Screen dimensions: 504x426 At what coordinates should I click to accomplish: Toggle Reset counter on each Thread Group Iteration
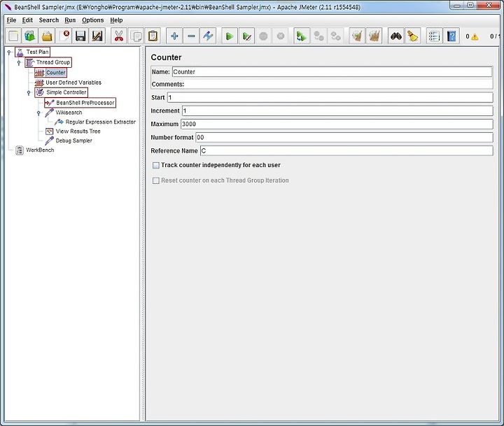click(x=156, y=180)
